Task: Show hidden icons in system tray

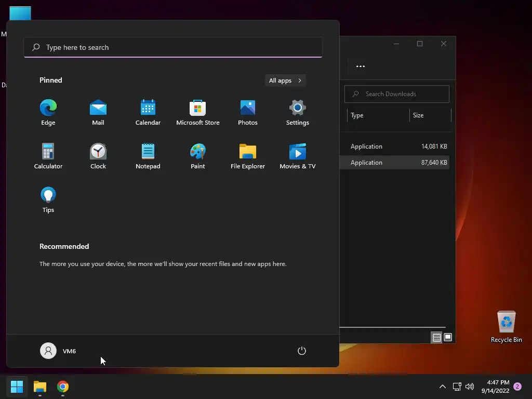Action: pyautogui.click(x=443, y=387)
